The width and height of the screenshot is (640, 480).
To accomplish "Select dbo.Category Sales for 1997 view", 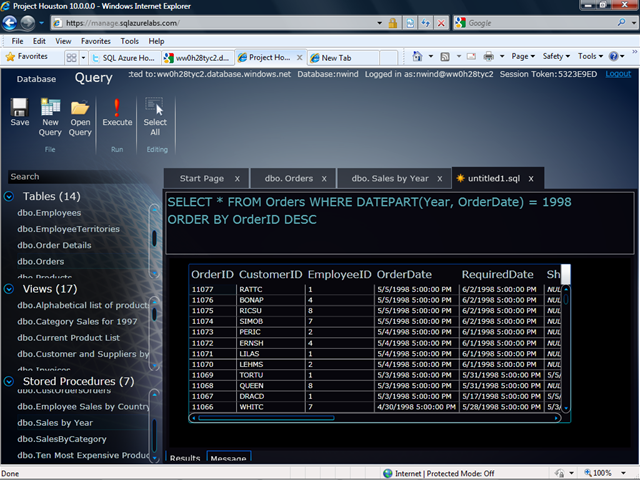I will [x=77, y=322].
